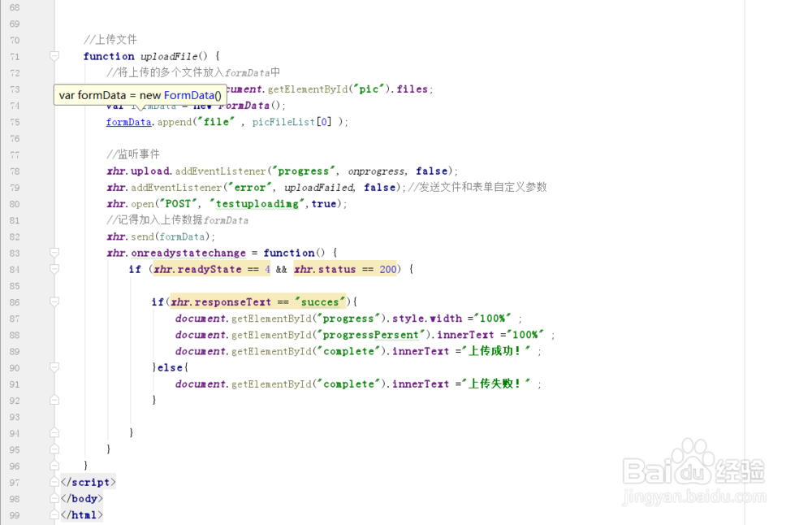Image resolution: width=812 pixels, height=525 pixels.
Task: Click the 'testuploadimg' string on line 80
Action: (257, 204)
